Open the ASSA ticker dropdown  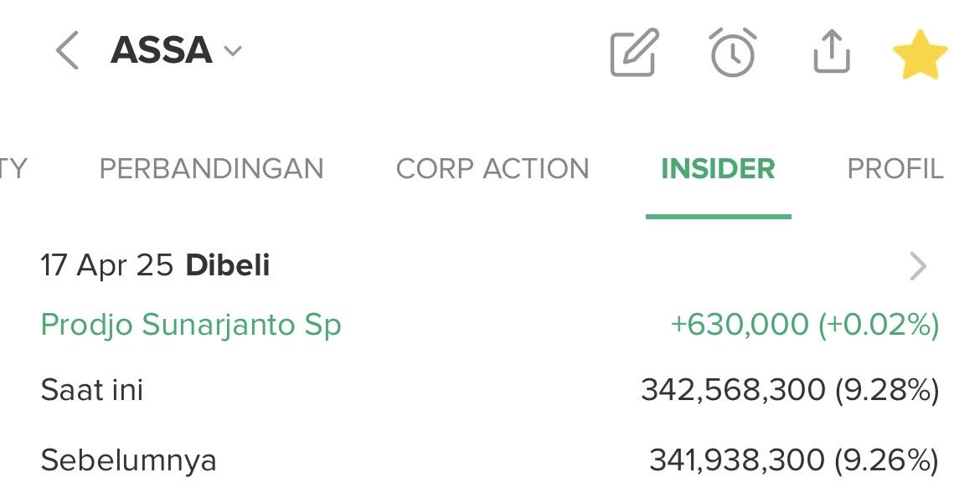tap(231, 51)
